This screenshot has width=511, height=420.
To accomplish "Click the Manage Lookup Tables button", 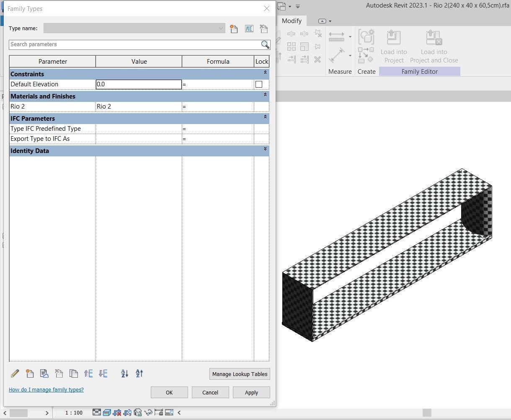I will 240,374.
